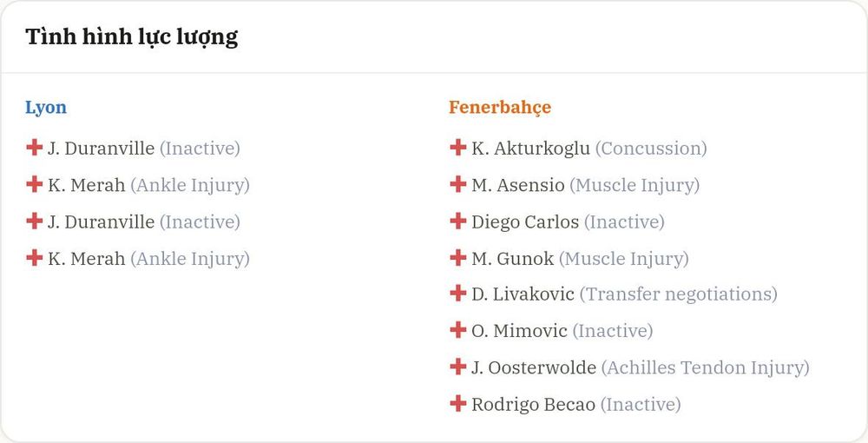Select the Concussion status label

[651, 149]
